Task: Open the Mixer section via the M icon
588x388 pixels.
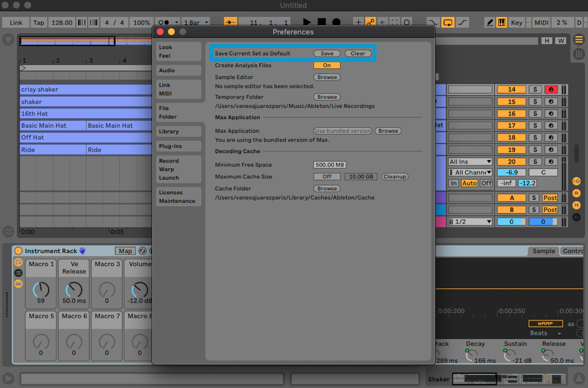Action: (577, 205)
